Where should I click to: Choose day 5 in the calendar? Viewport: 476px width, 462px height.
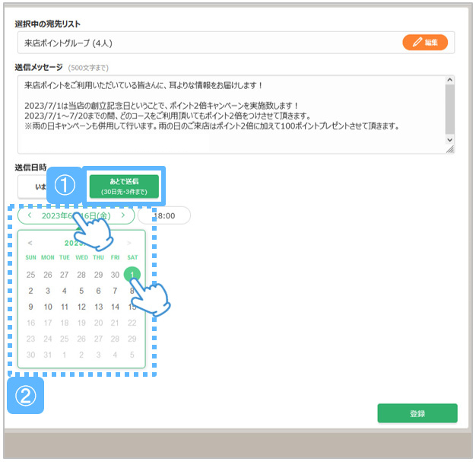(x=81, y=291)
